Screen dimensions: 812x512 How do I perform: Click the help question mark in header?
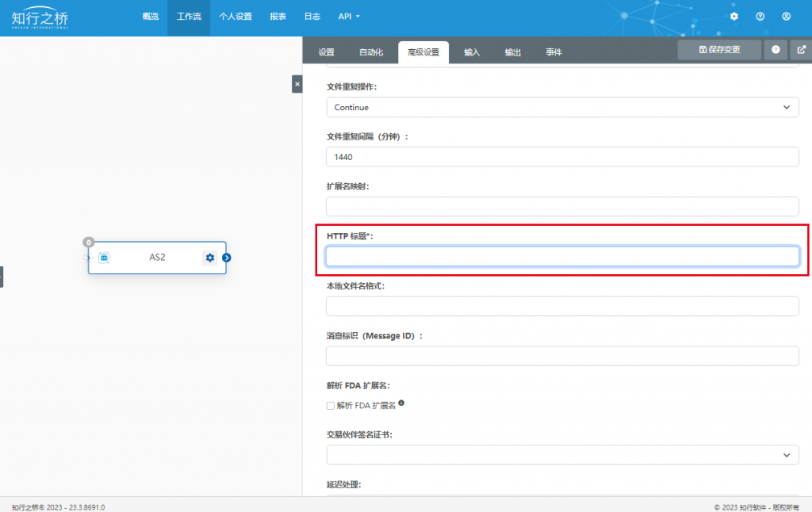760,17
